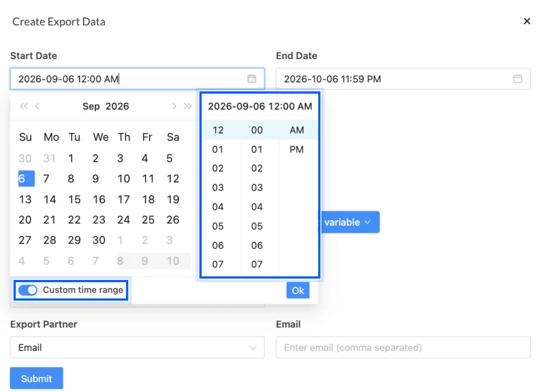Select the 2026 year label in calendar header
Screen dimensions: 541x392
pos(117,106)
